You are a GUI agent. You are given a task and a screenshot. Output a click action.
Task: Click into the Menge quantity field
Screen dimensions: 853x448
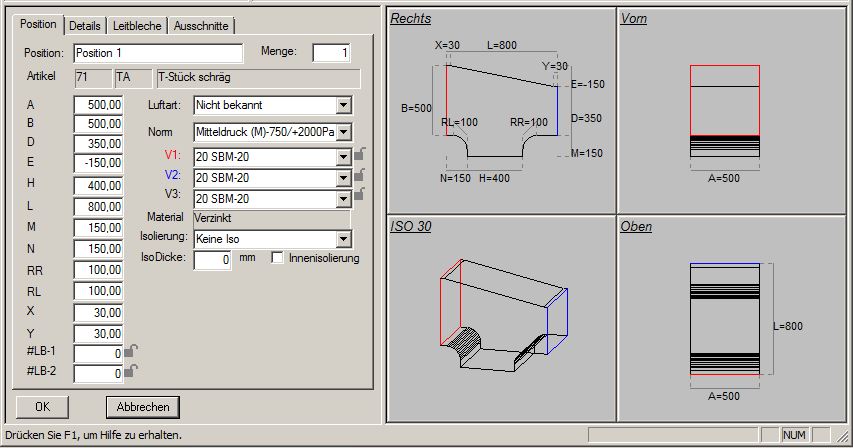(x=331, y=53)
